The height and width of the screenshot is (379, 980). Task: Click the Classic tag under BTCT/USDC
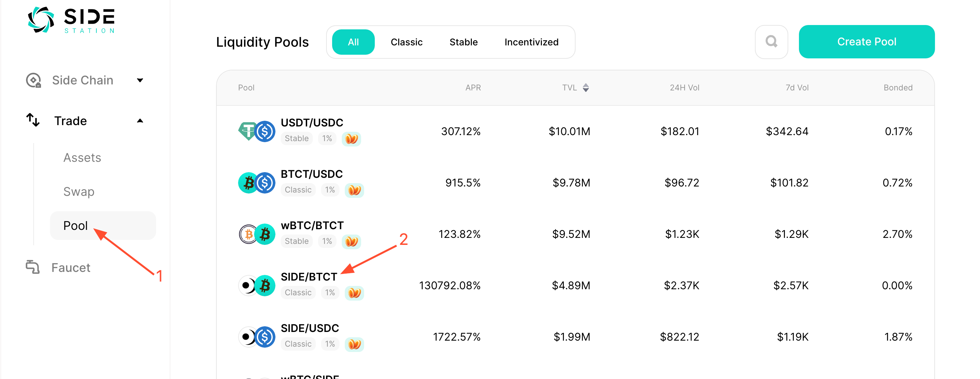pyautogui.click(x=298, y=190)
